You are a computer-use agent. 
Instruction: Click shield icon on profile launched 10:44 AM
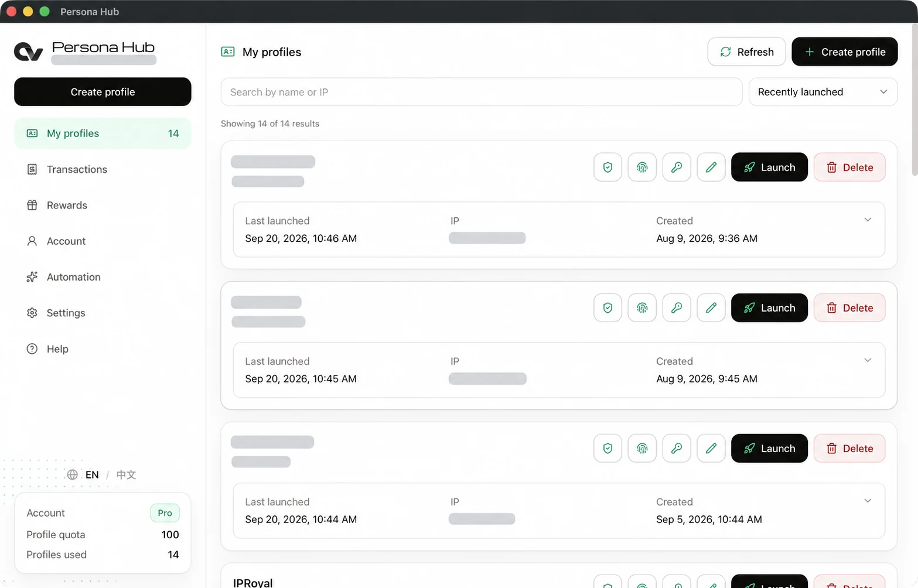[608, 448]
